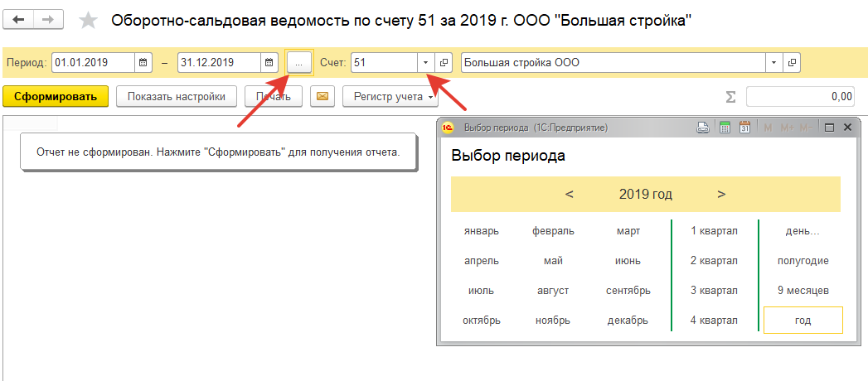The width and height of the screenshot is (868, 381).
Task: Go back with the left arrow button
Action: (19, 19)
